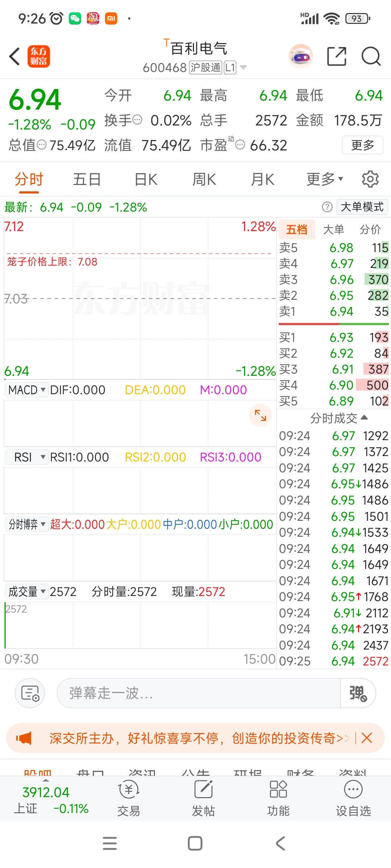Select the 分时 tab
The height and width of the screenshot is (868, 391).
(29, 179)
